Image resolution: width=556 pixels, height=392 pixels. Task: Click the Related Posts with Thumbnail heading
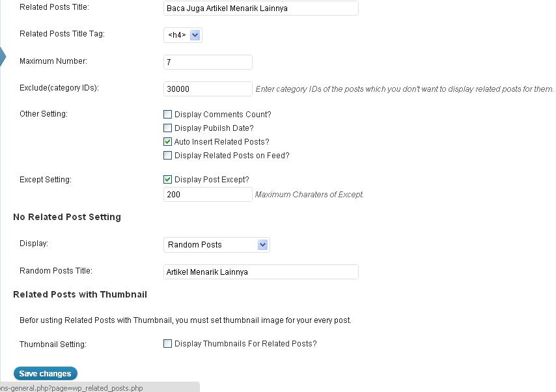(x=80, y=294)
